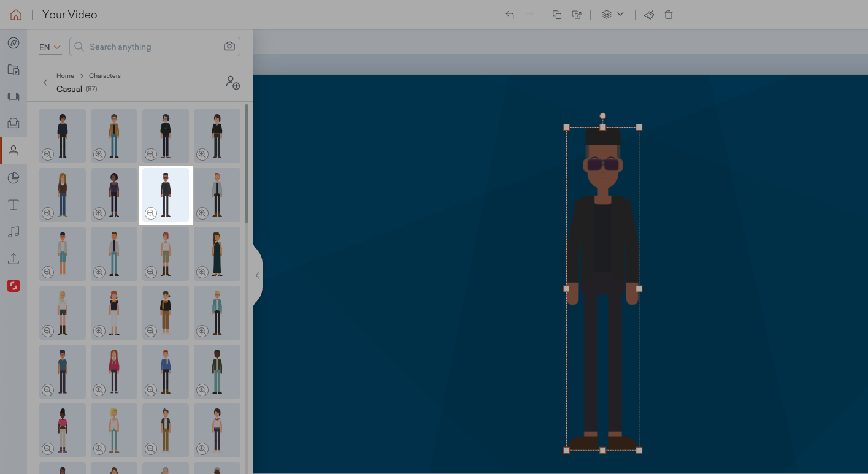Open the layer order dropdown
This screenshot has height=474, width=868.
pos(612,15)
